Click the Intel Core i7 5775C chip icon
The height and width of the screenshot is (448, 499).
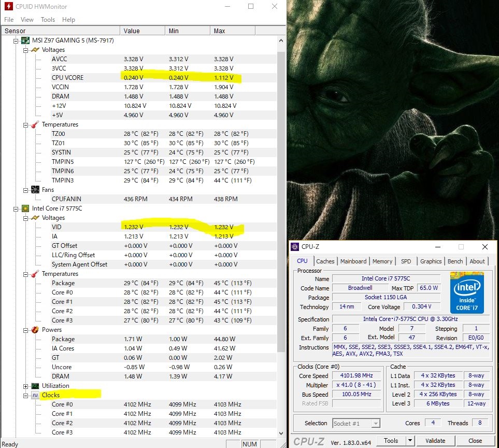(25, 208)
